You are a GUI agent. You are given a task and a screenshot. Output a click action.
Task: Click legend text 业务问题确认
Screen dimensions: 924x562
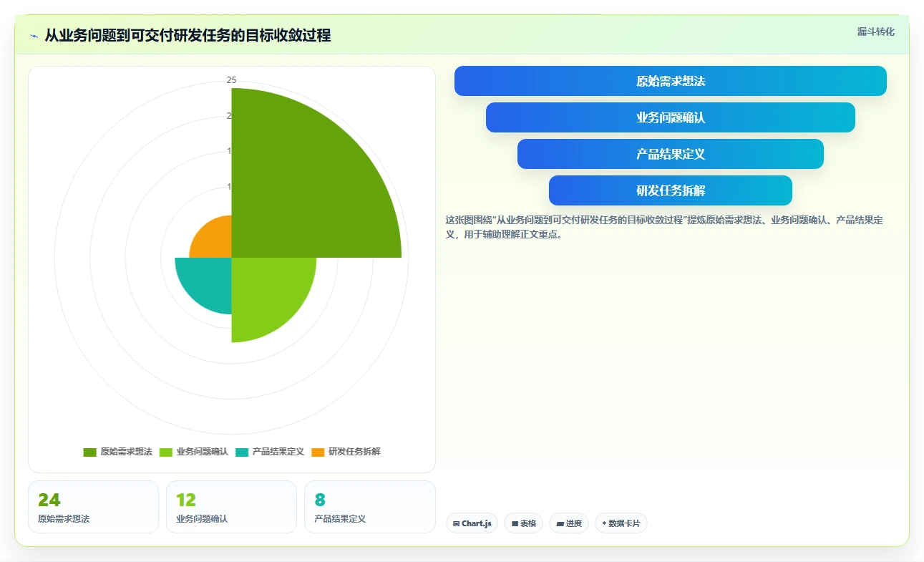pyautogui.click(x=203, y=452)
